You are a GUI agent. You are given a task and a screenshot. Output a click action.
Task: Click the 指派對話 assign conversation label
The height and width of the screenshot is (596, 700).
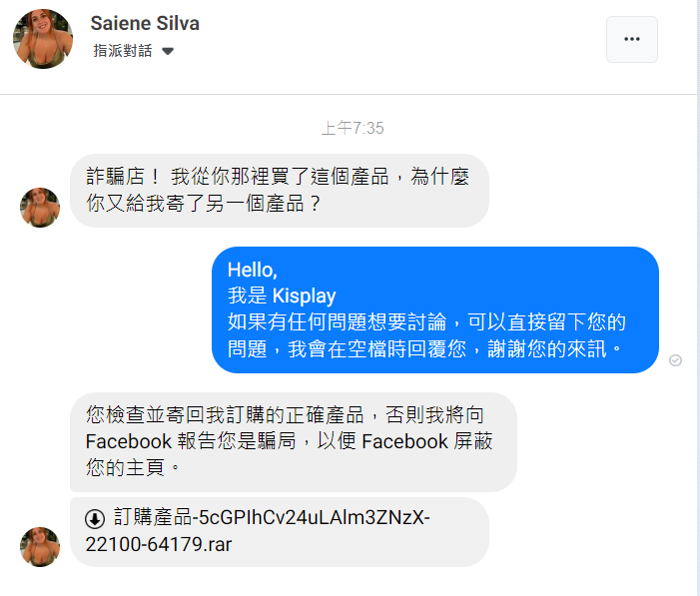pyautogui.click(x=123, y=51)
